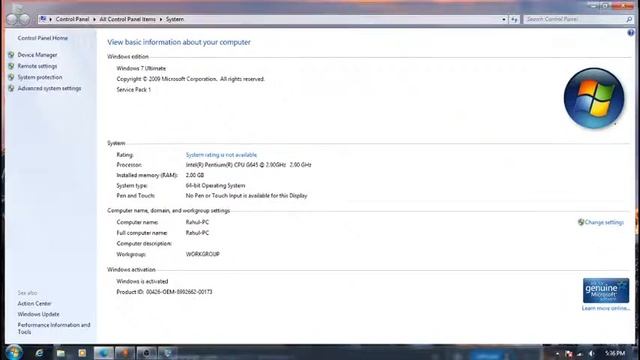
Task: Click the '2.00 GB' installed memory value
Action: 195,175
